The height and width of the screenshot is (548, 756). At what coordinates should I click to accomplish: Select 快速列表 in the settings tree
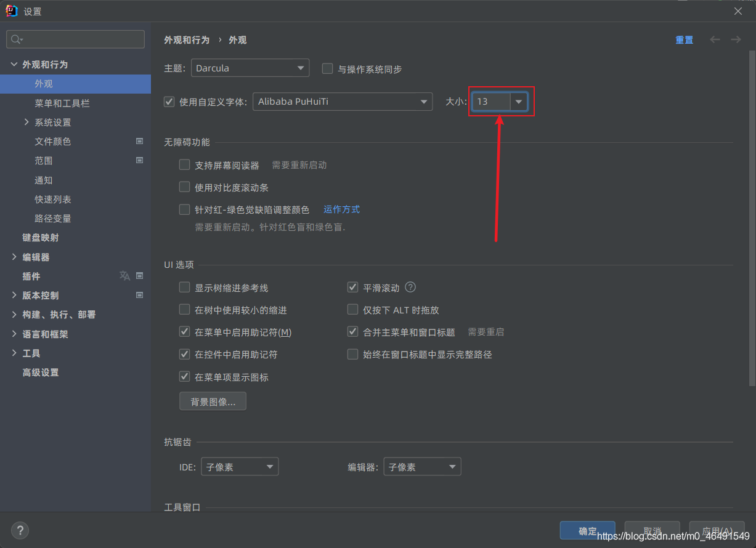(75, 199)
